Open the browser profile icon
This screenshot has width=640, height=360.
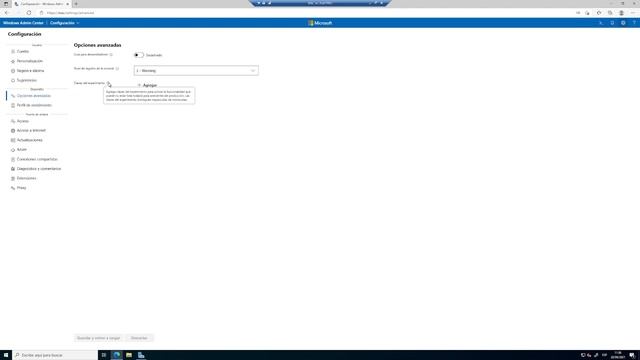coord(621,13)
